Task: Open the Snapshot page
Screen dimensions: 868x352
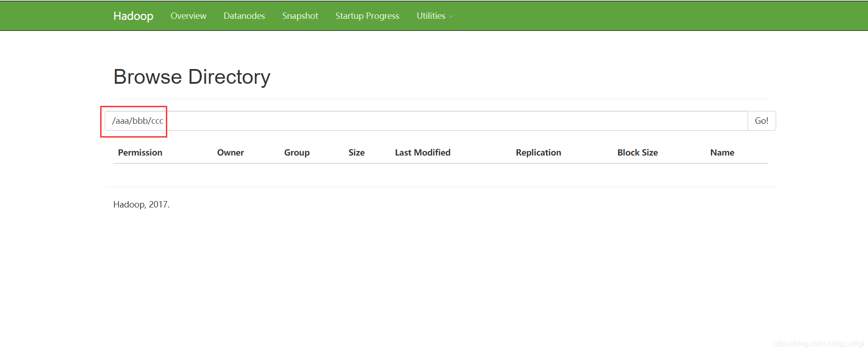Action: tap(300, 16)
